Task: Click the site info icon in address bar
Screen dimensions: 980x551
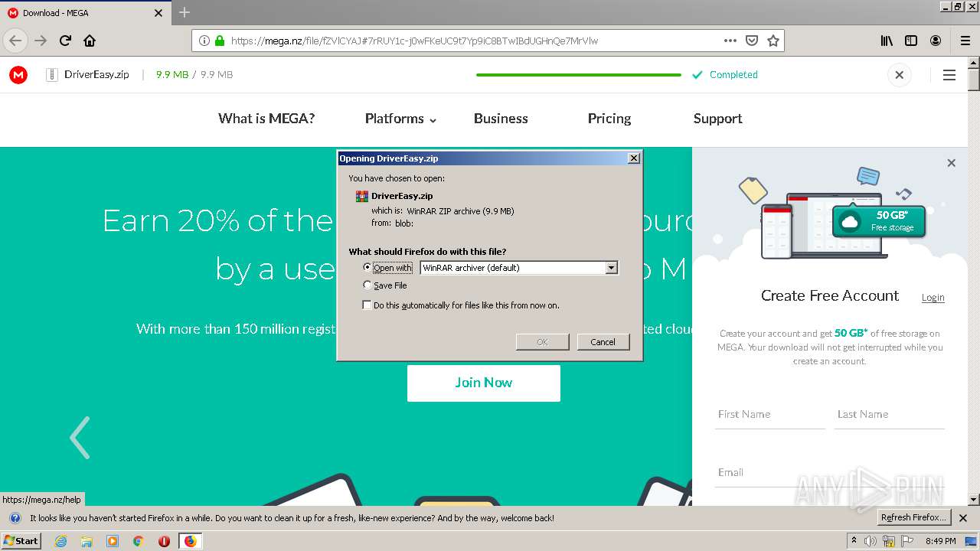Action: click(x=204, y=41)
